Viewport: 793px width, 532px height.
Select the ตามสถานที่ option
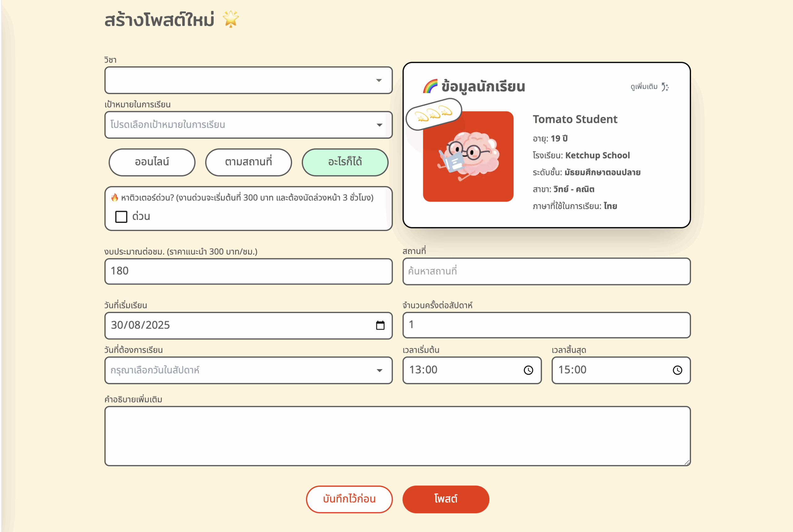(248, 162)
